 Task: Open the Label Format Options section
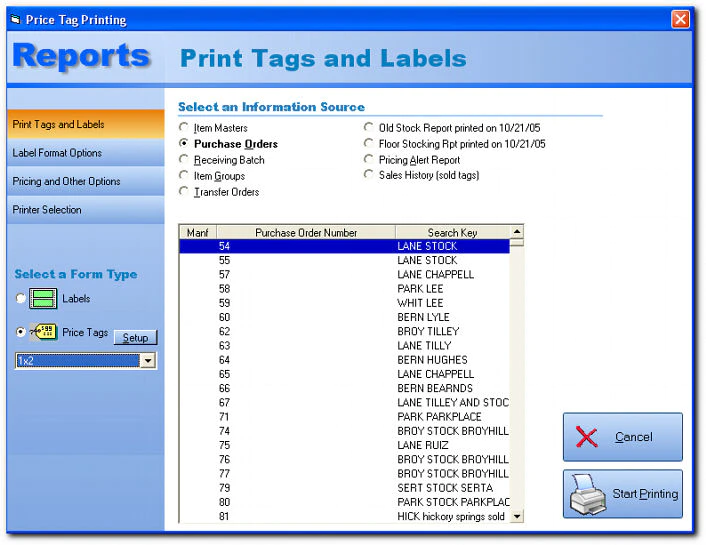[x=86, y=153]
